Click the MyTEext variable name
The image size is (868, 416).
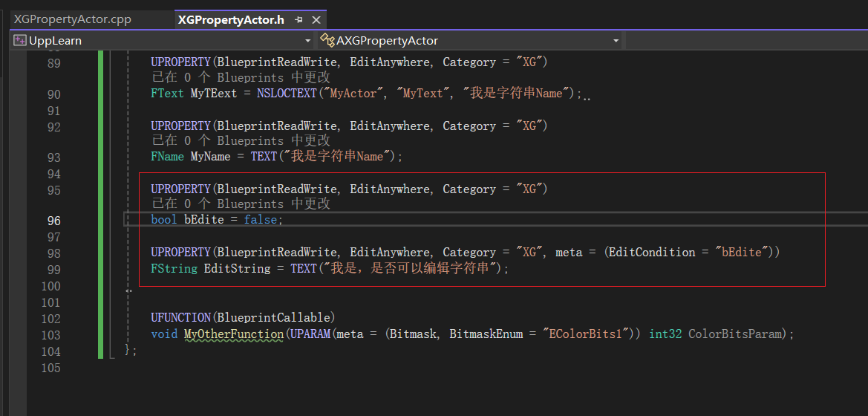point(214,94)
